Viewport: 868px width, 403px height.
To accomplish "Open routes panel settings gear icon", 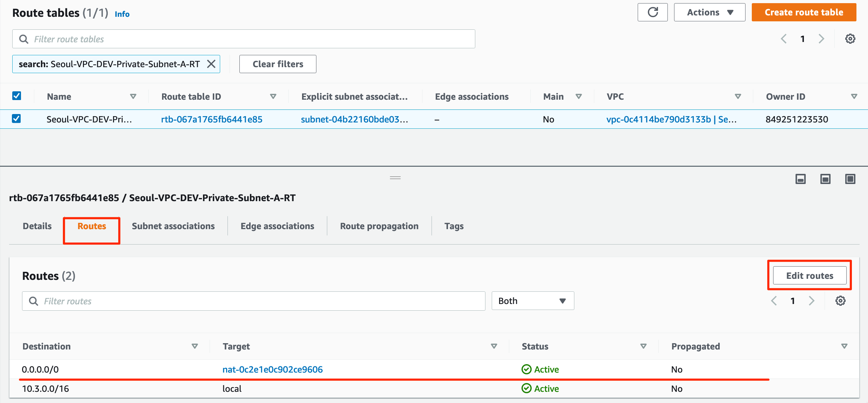I will click(x=840, y=301).
